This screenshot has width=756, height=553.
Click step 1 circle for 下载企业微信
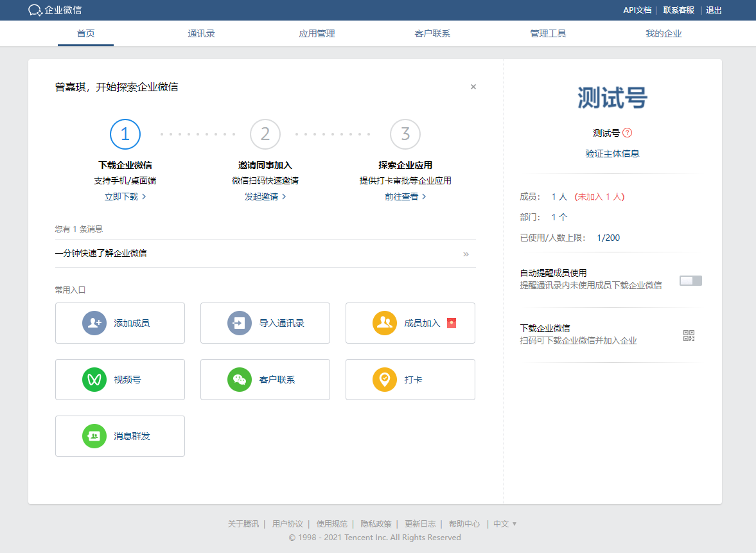[x=125, y=134]
